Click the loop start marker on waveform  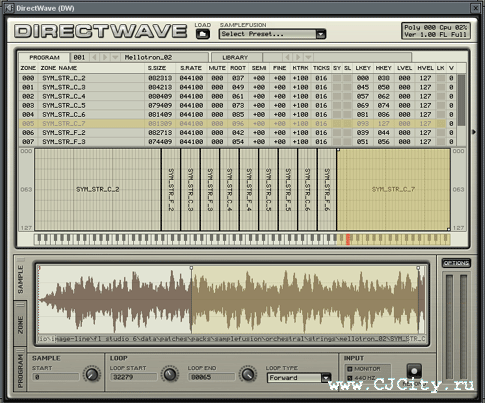coord(191,268)
